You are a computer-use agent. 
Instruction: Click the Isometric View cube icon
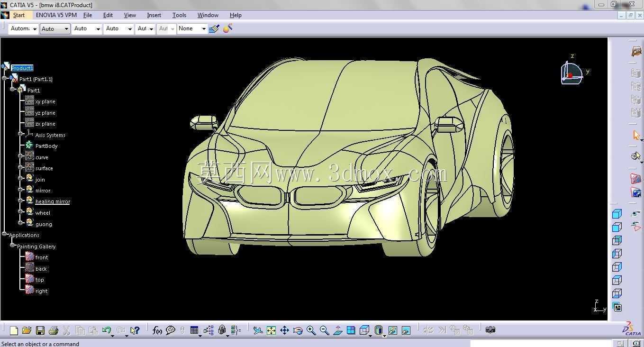coord(364,330)
